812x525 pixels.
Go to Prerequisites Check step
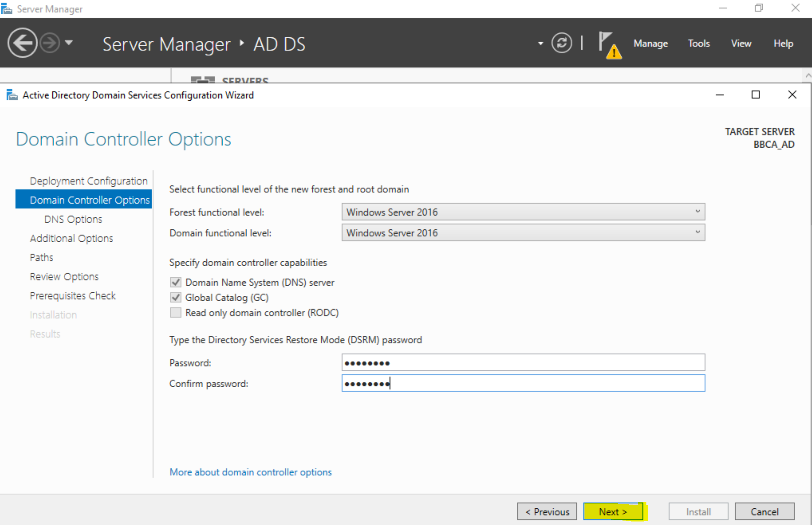click(x=73, y=295)
